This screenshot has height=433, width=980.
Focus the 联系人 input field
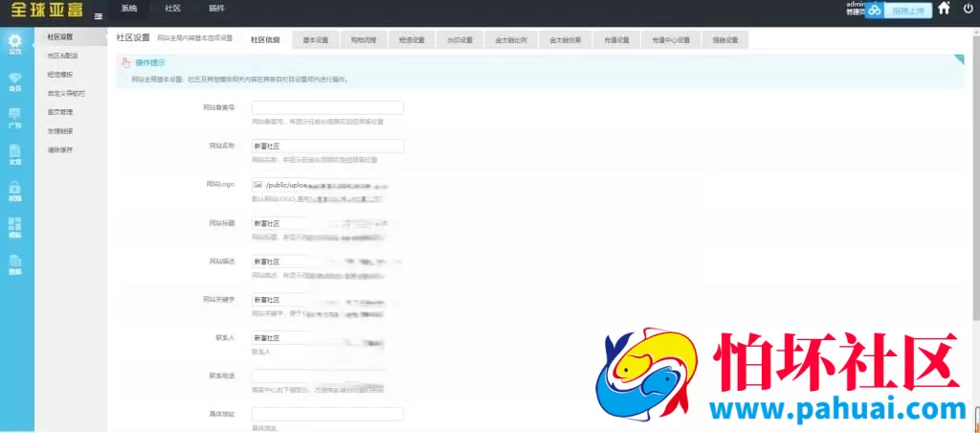[x=327, y=338]
